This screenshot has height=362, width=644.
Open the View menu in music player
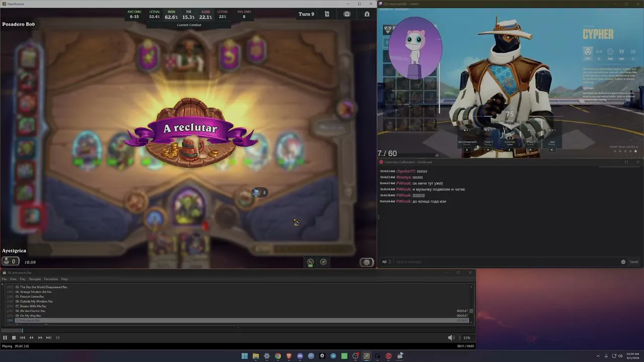[x=13, y=279]
